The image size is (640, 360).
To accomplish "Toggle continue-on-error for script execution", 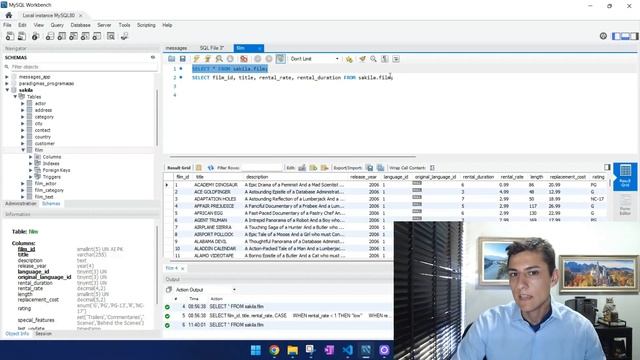I will point(244,59).
